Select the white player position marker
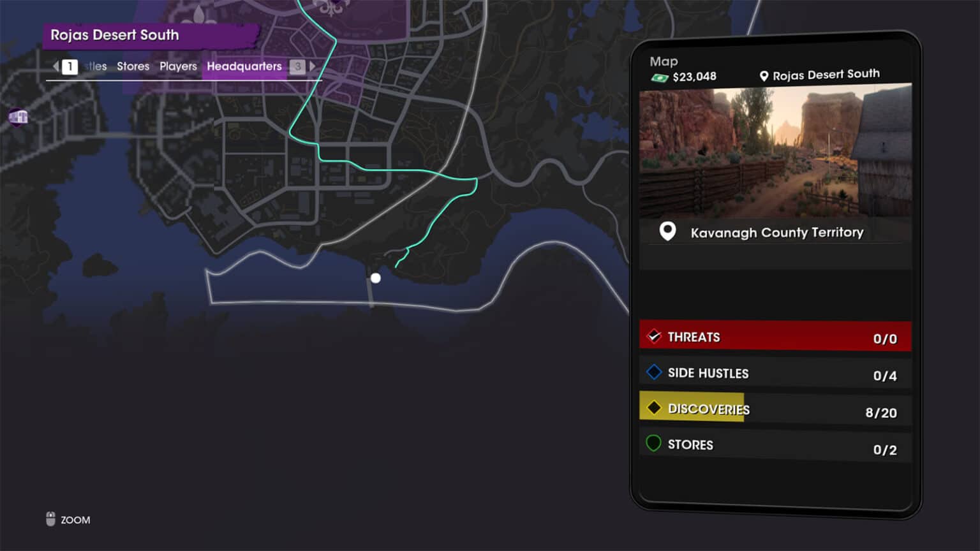This screenshot has height=551, width=980. click(376, 278)
